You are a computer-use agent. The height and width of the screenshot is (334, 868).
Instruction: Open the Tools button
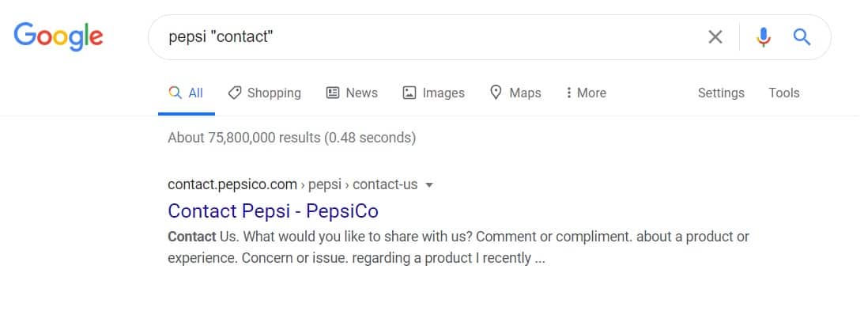pos(784,93)
